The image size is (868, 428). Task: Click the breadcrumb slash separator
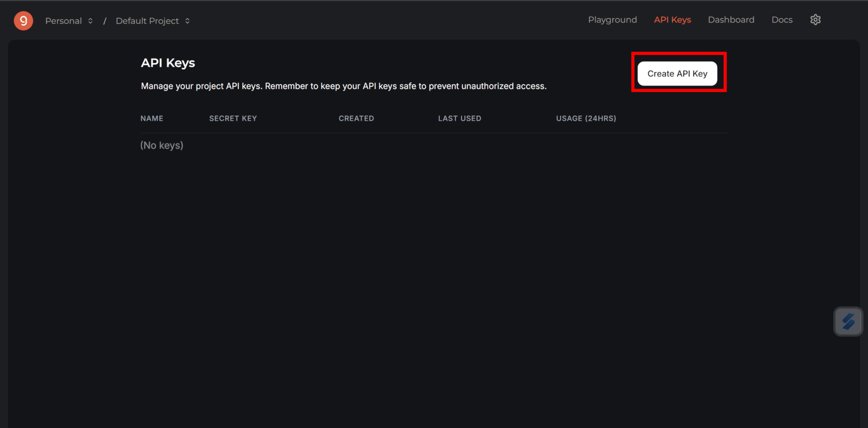click(105, 21)
